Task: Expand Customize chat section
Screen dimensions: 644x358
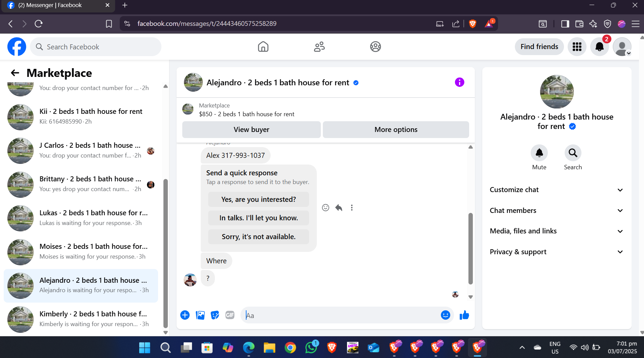Action: 557,190
